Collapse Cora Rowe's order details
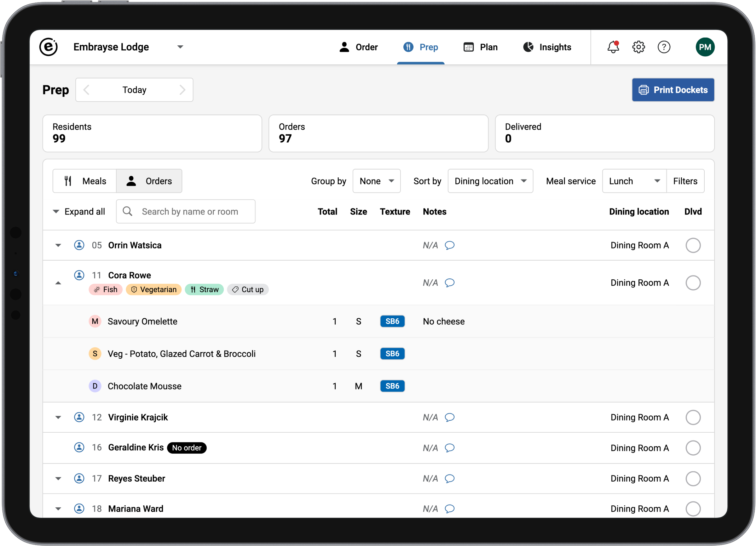 pyautogui.click(x=58, y=283)
